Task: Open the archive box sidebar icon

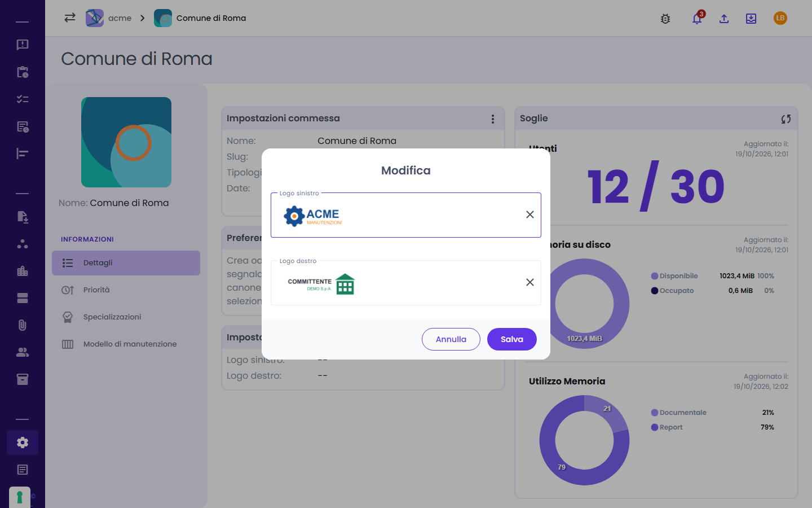Action: [23, 379]
